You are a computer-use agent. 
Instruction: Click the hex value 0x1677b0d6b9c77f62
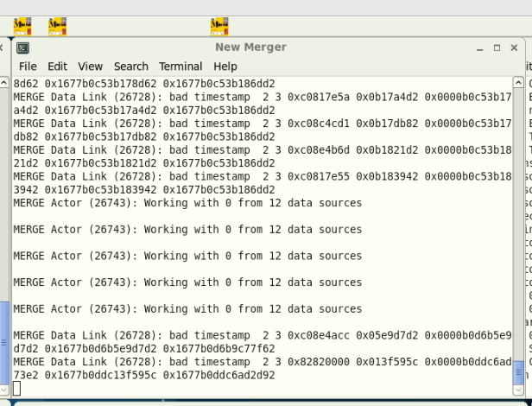pos(219,349)
